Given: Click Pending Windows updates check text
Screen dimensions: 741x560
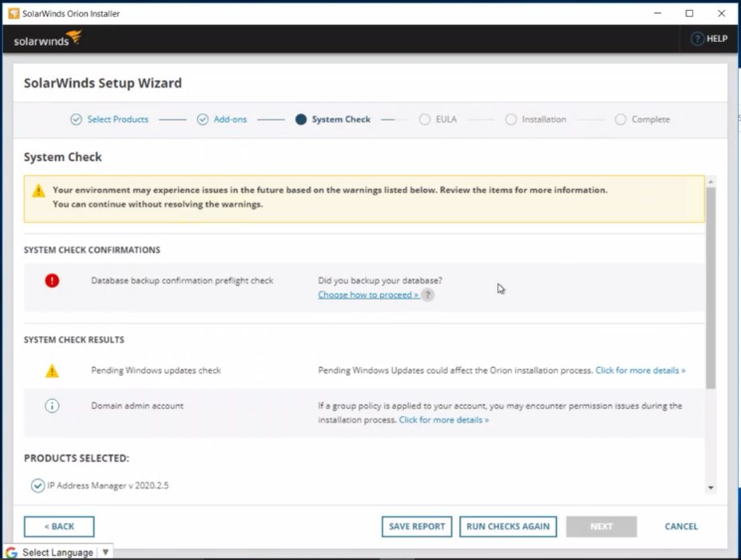Looking at the screenshot, I should (156, 370).
